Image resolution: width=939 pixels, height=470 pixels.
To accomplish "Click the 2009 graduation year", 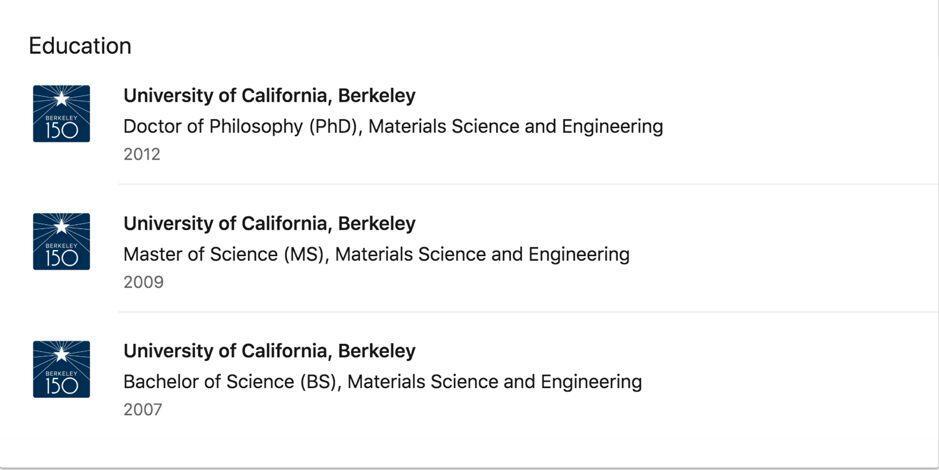I will [143, 282].
